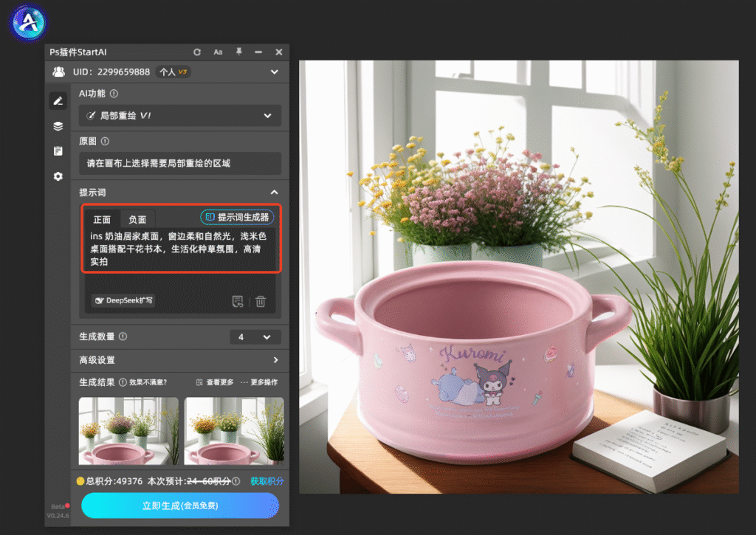Image resolution: width=756 pixels, height=535 pixels.
Task: Open the layers sidebar icon
Action: [x=58, y=126]
